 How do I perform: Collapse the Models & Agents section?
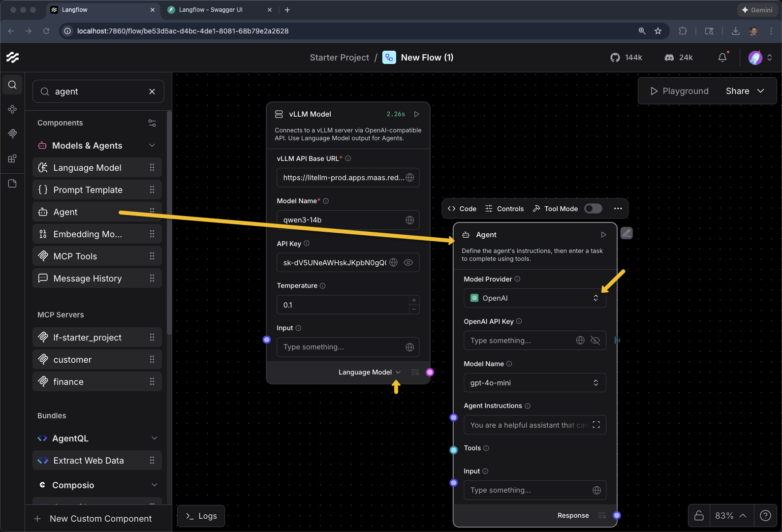coord(152,146)
